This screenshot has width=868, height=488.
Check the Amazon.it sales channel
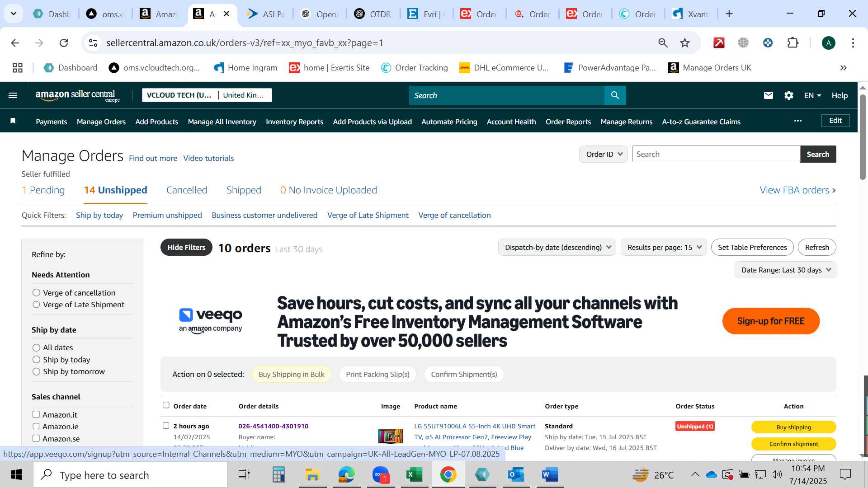(36, 414)
